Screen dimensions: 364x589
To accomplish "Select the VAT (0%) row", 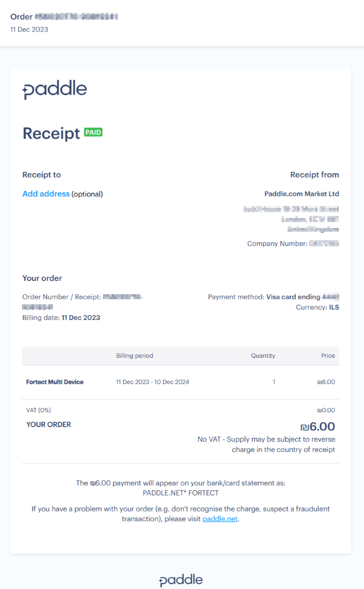I will click(x=37, y=410).
